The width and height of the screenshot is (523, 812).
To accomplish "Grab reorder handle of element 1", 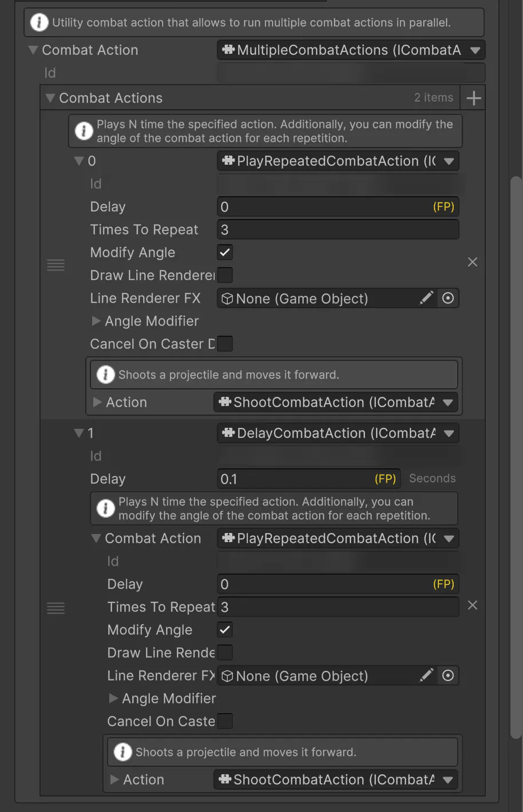I will pos(56,608).
